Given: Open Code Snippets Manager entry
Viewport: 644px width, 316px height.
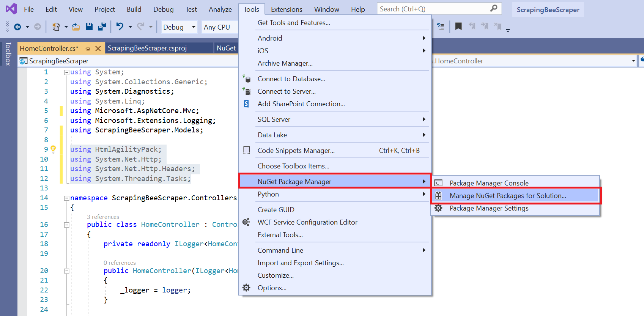Looking at the screenshot, I should tap(335, 151).
